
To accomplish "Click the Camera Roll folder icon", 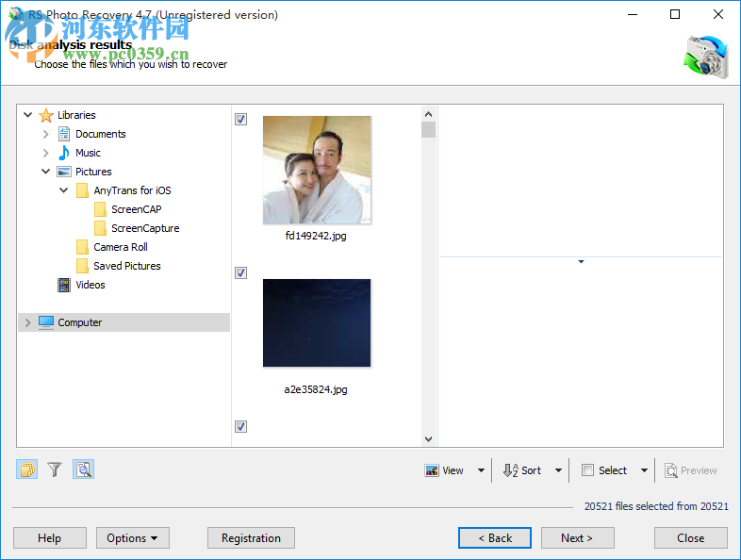I will [x=82, y=247].
